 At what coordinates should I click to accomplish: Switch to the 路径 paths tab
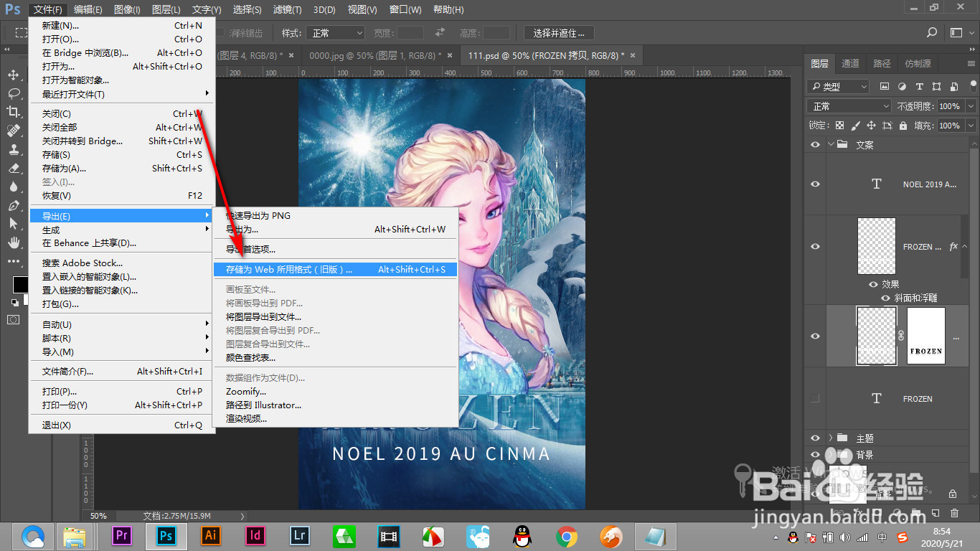tap(882, 63)
